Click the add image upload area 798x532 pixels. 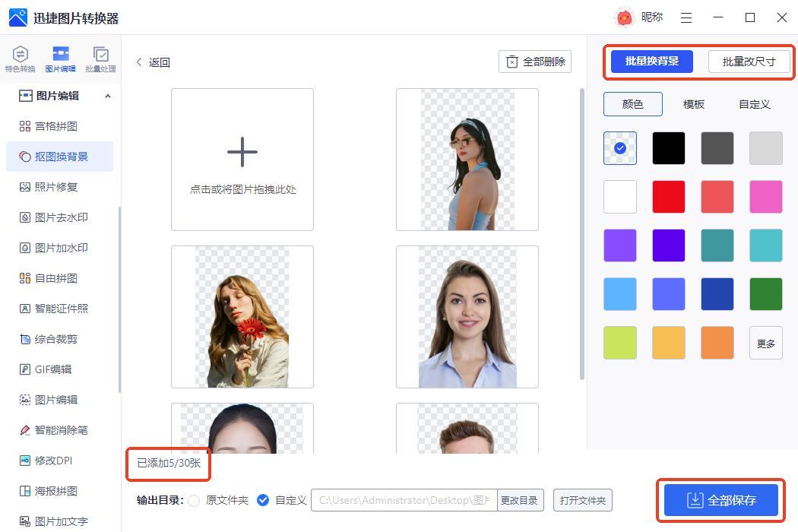[x=242, y=160]
